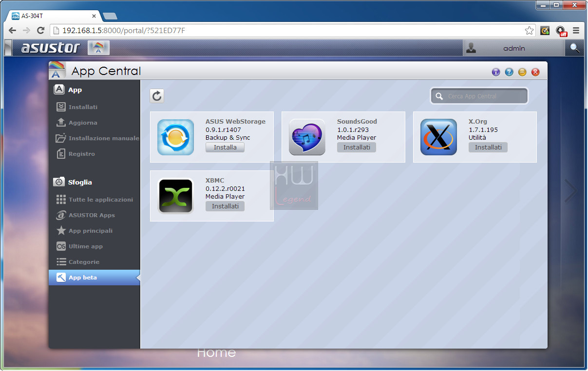Close the App Central window

point(535,72)
